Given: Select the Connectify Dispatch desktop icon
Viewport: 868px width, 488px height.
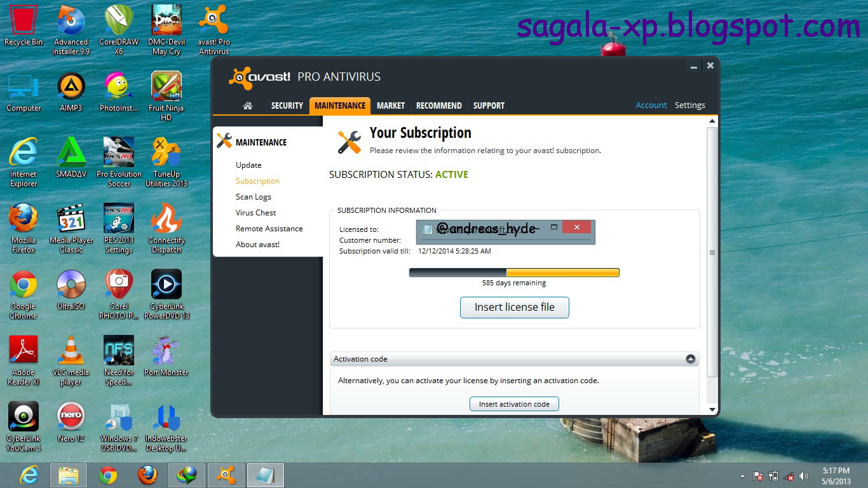Looking at the screenshot, I should point(166,229).
